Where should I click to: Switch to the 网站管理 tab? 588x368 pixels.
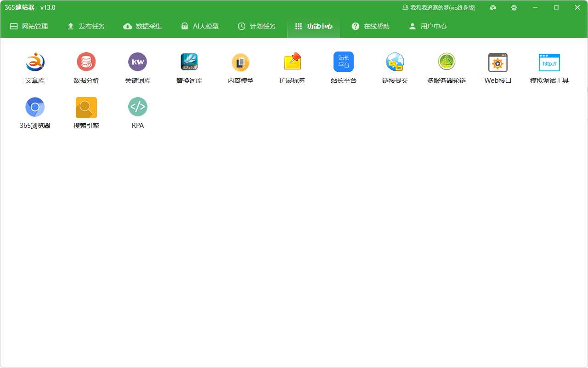pyautogui.click(x=29, y=26)
